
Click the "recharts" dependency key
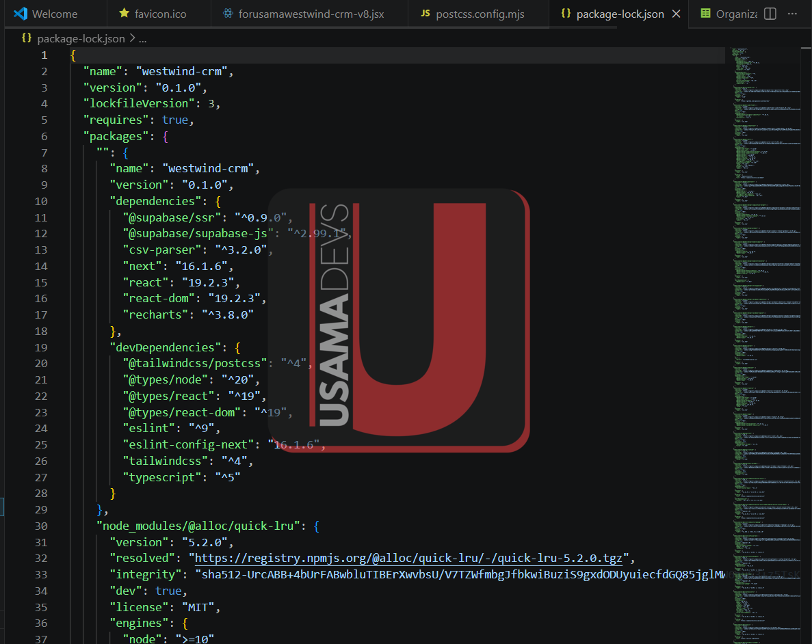tap(155, 314)
